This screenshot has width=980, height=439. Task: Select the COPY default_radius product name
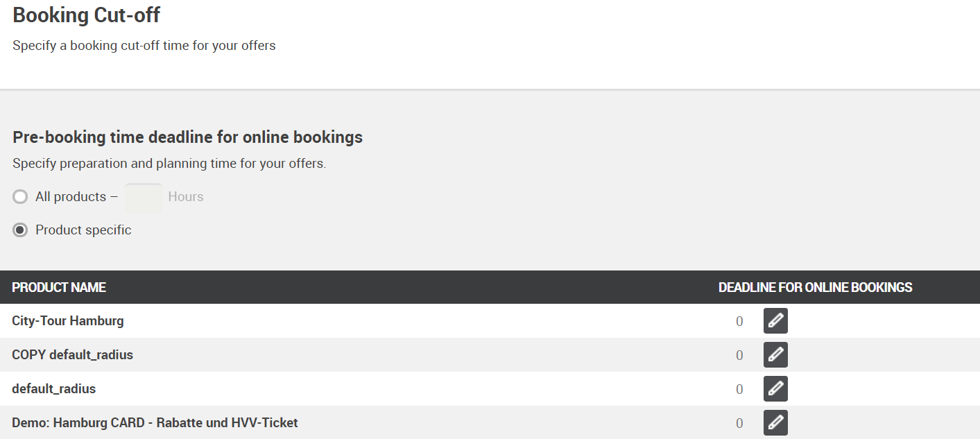pyautogui.click(x=72, y=355)
